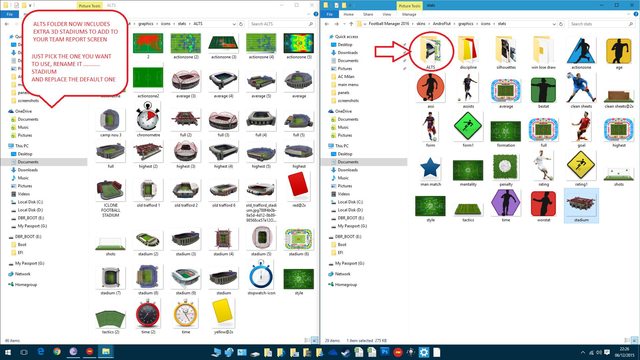The width and height of the screenshot is (640, 360).
Task: Select the red card image file
Action: 298,189
